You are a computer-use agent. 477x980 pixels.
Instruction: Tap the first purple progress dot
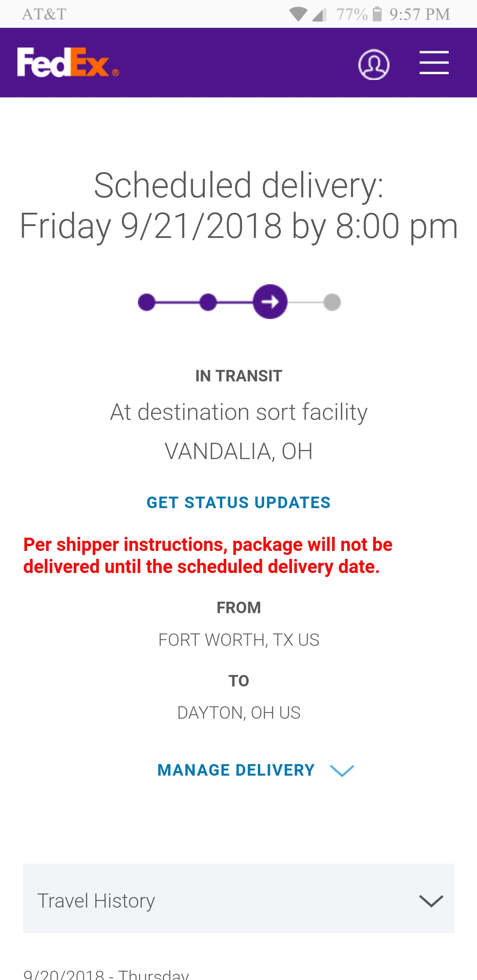point(147,302)
